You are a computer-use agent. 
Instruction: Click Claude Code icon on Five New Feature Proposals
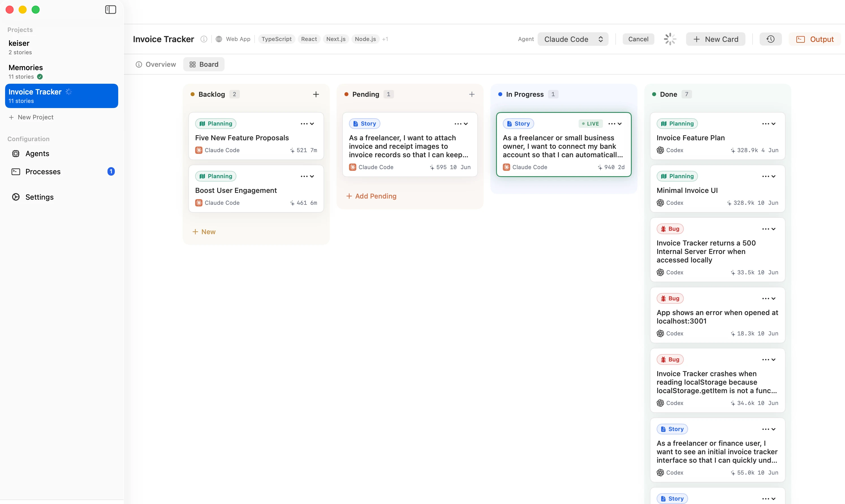(199, 150)
